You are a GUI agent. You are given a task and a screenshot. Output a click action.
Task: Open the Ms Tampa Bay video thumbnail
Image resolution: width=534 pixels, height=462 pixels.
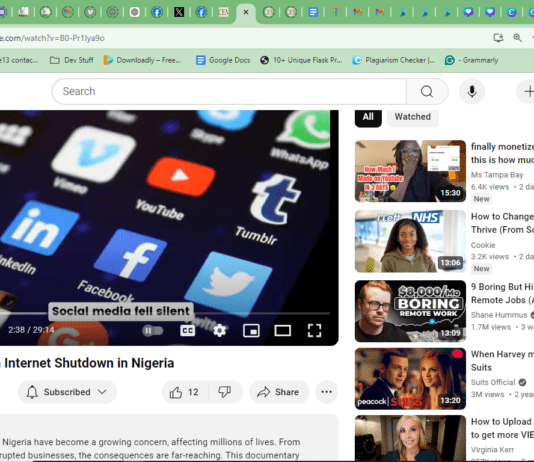click(x=410, y=171)
